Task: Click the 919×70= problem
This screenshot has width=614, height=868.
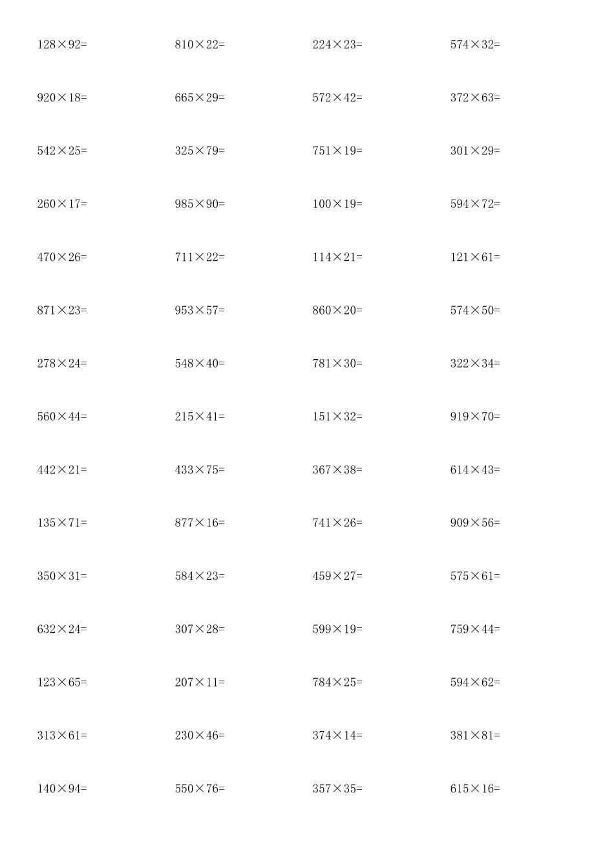Action: pos(475,417)
